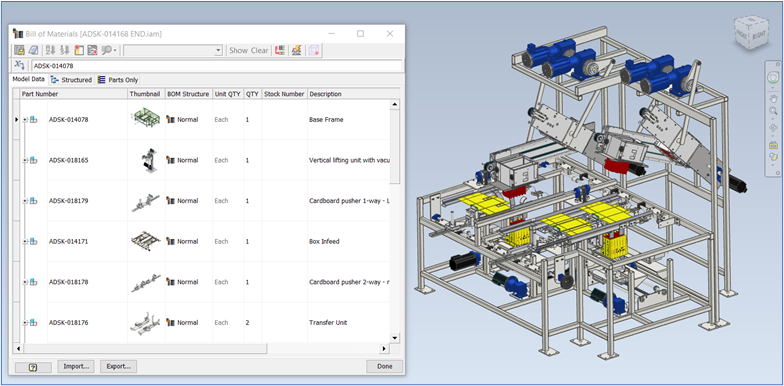Click the Description column header

click(x=348, y=94)
